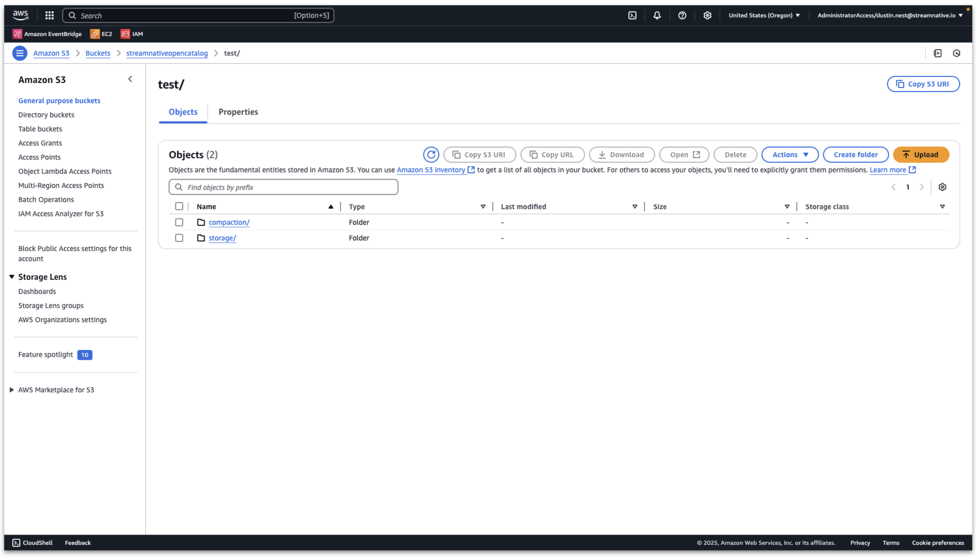Select the compaction/ folder checkbox
Viewport: 980px width, 559px height.
pos(179,223)
